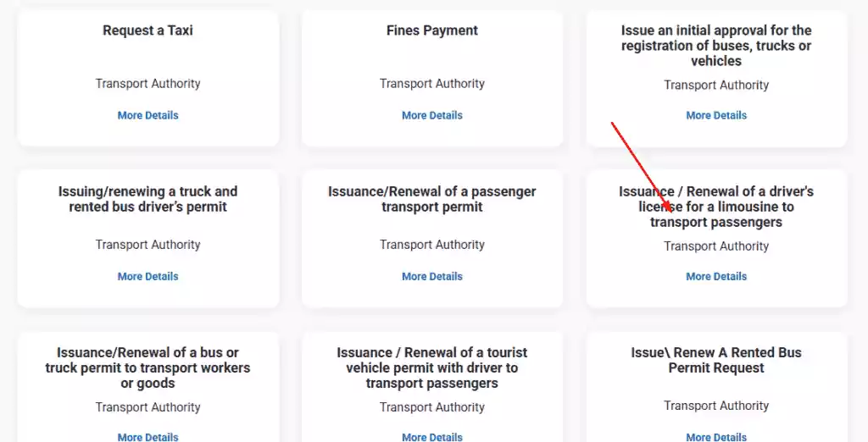Click Transport Authority under Fines Payment

tap(431, 84)
